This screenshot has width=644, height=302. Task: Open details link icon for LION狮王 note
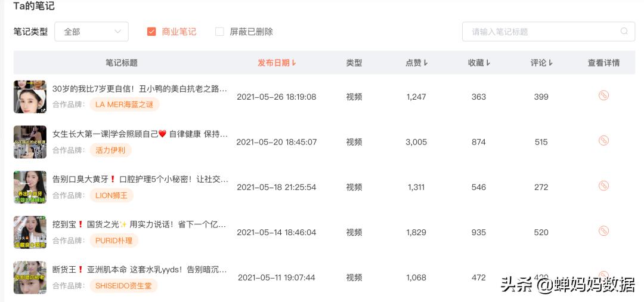coord(603,186)
